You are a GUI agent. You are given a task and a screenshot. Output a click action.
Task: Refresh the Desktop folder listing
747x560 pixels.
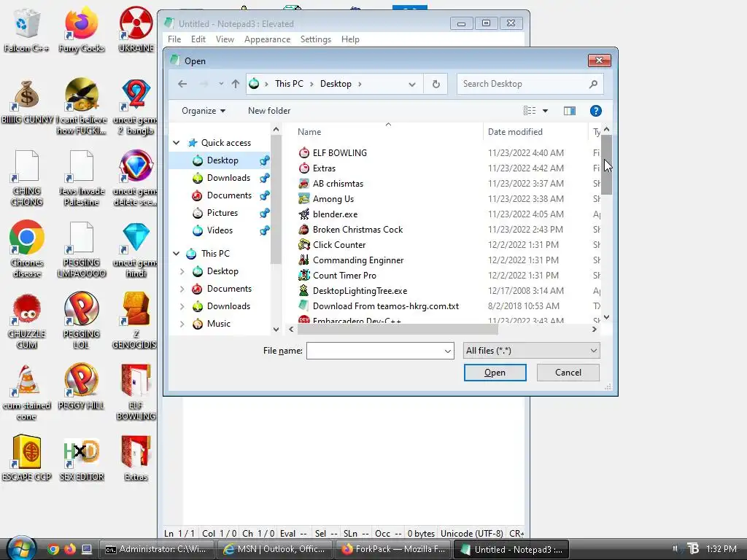pos(436,85)
